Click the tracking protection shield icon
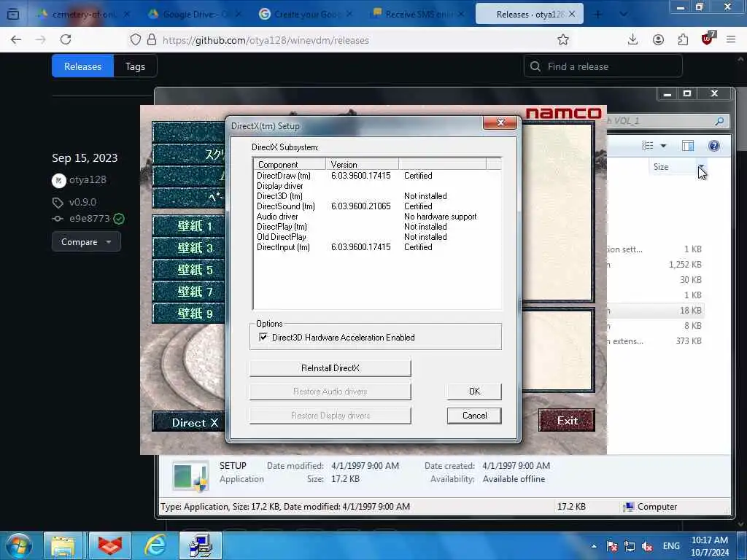This screenshot has height=560, width=747. tap(135, 39)
